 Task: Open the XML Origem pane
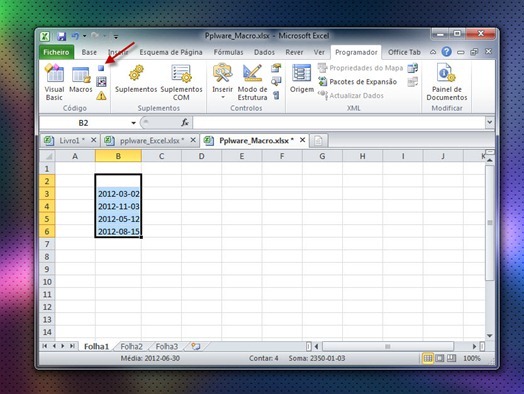(302, 79)
